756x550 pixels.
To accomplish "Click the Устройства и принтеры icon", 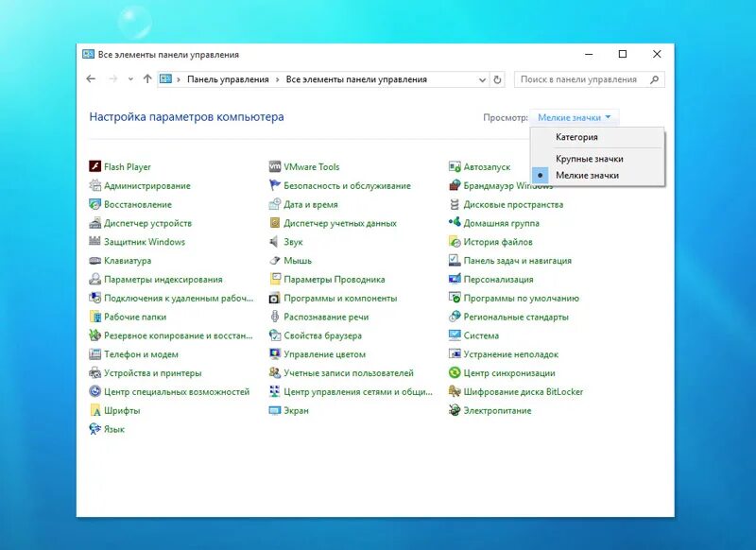I will tap(95, 373).
